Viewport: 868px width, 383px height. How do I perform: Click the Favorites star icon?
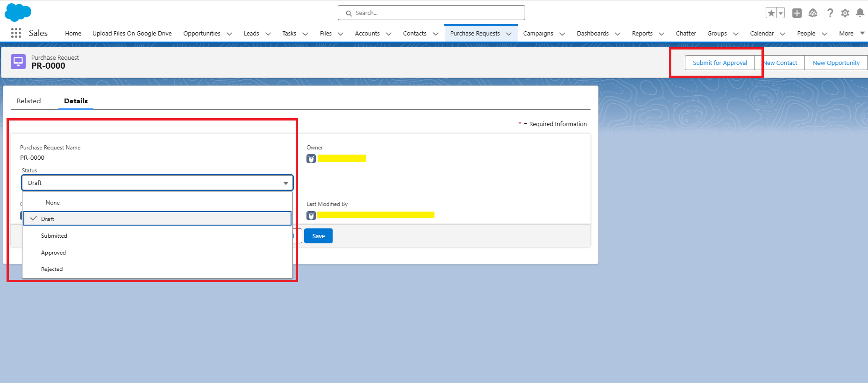(771, 13)
